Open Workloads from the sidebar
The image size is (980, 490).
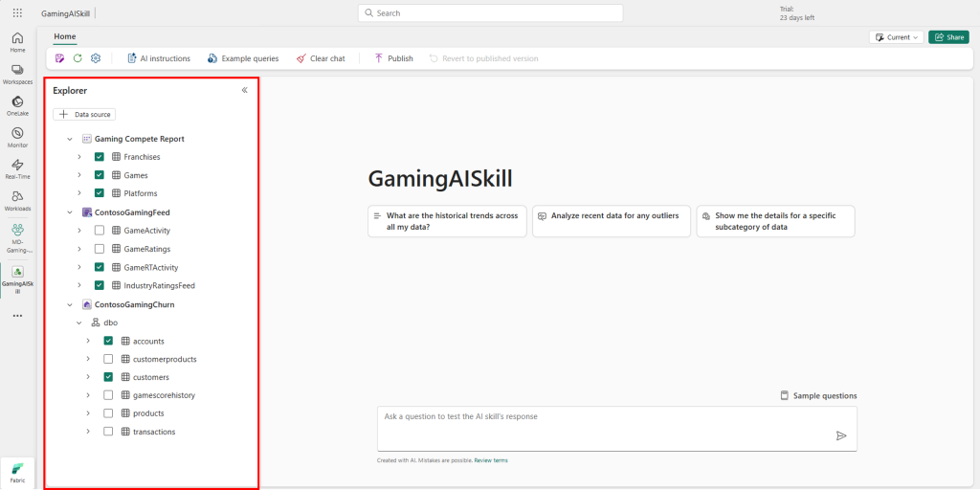[17, 200]
